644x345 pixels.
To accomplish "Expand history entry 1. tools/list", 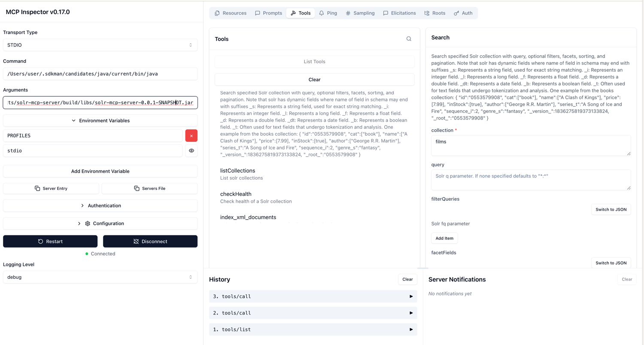I will (x=313, y=330).
